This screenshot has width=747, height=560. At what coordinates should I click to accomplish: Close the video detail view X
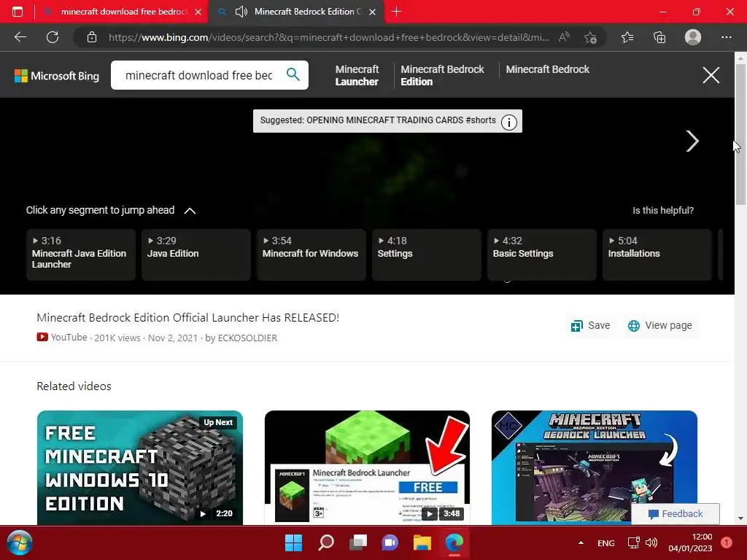pos(711,75)
